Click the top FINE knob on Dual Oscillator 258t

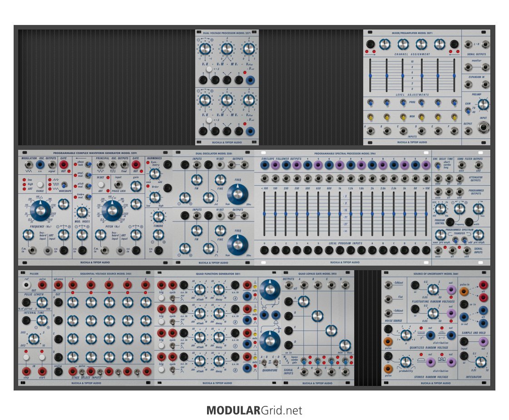[220, 179]
